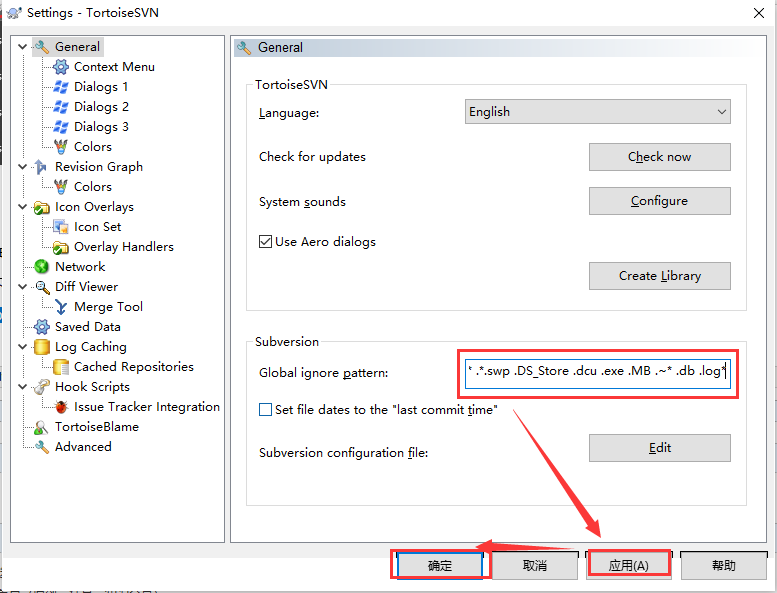
Task: Collapse the General tree node
Action: (x=22, y=47)
